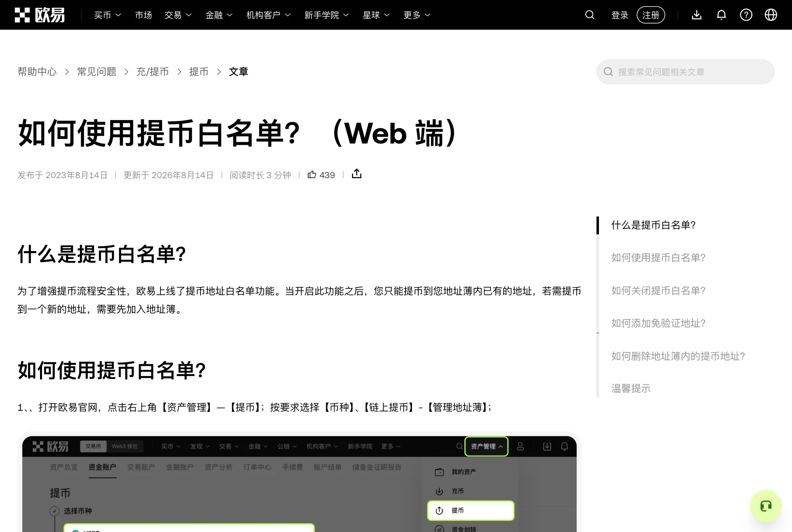
Task: Expand the 交易 dropdown menu
Action: (178, 15)
